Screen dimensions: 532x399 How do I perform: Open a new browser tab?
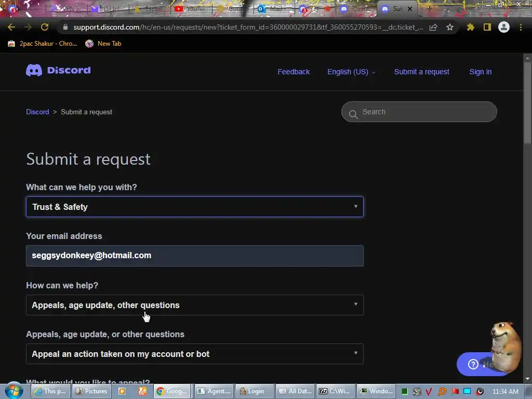[x=429, y=9]
